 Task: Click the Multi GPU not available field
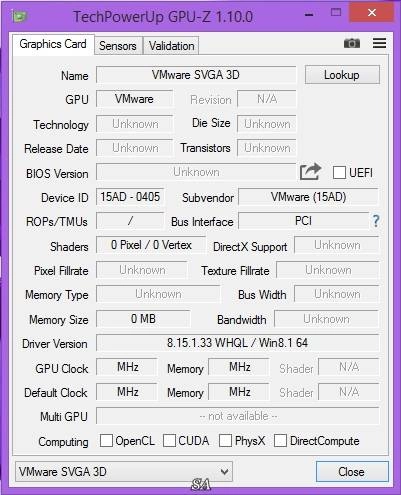pyautogui.click(x=237, y=416)
